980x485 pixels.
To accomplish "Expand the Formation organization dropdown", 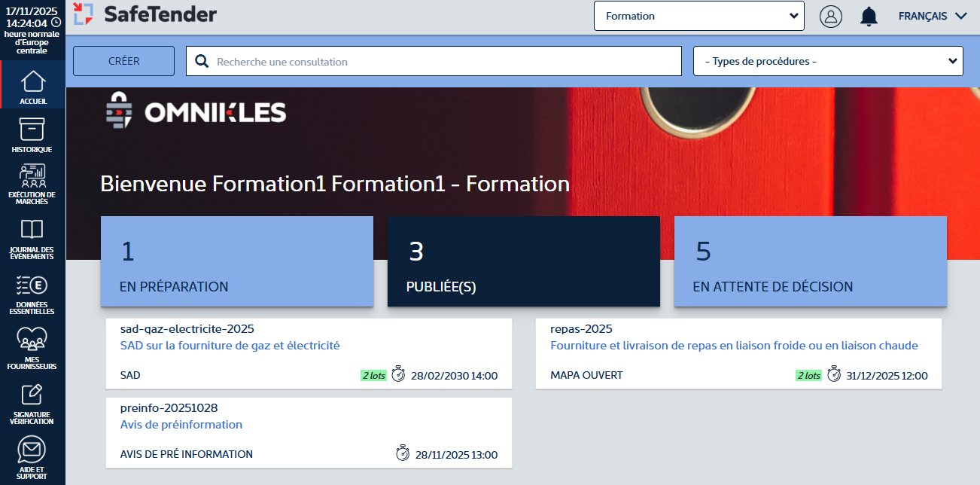I will pyautogui.click(x=698, y=16).
